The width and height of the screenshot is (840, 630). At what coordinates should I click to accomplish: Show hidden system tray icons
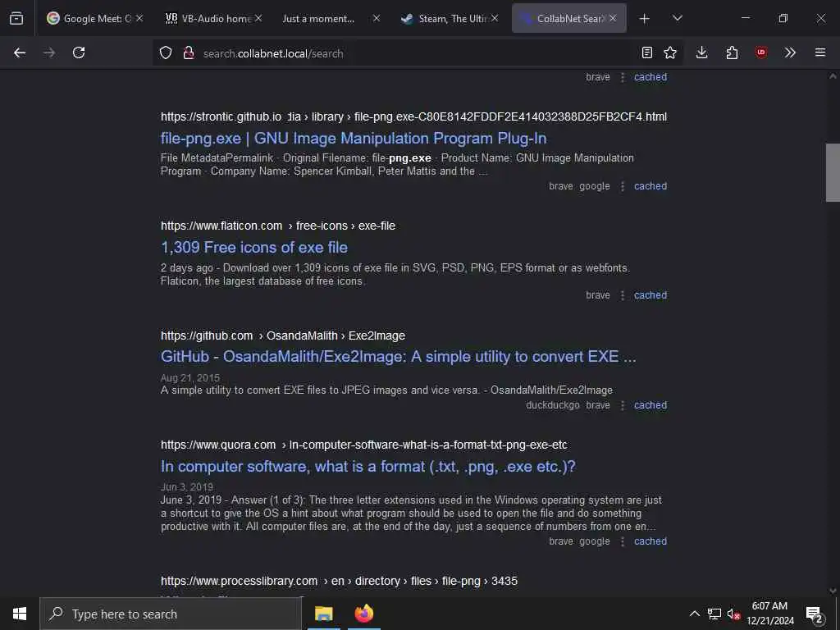coord(694,614)
